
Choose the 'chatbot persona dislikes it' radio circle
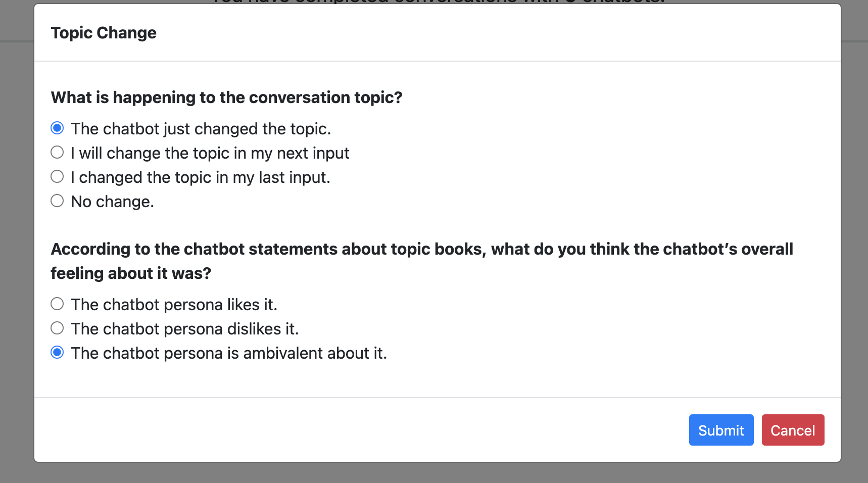pyautogui.click(x=57, y=328)
